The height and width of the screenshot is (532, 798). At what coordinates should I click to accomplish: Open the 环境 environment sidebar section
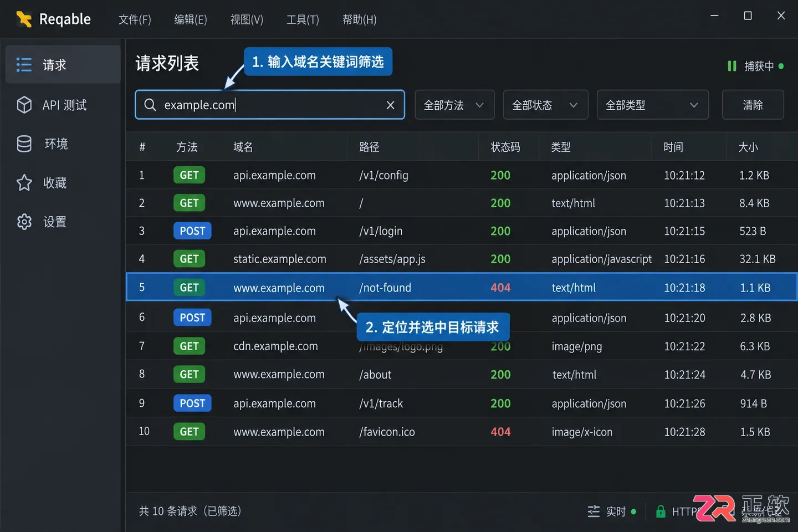(63, 144)
